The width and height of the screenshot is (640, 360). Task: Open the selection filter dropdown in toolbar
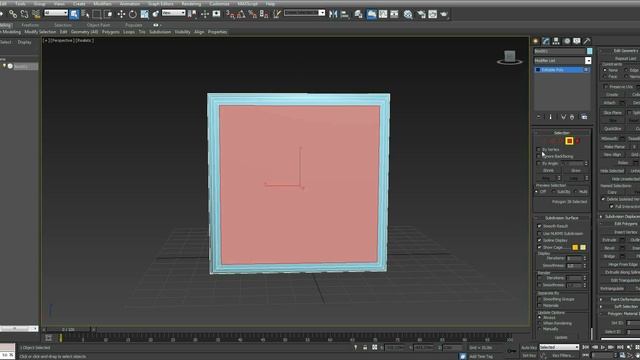pos(56,13)
